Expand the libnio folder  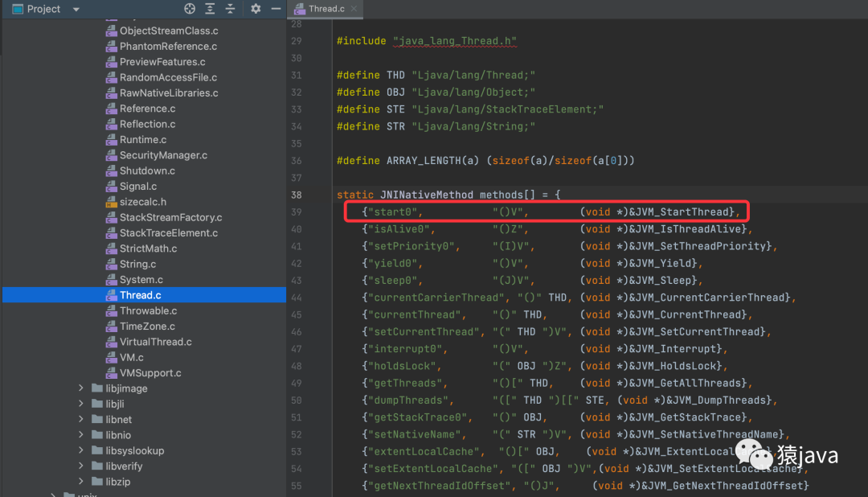[x=81, y=435]
